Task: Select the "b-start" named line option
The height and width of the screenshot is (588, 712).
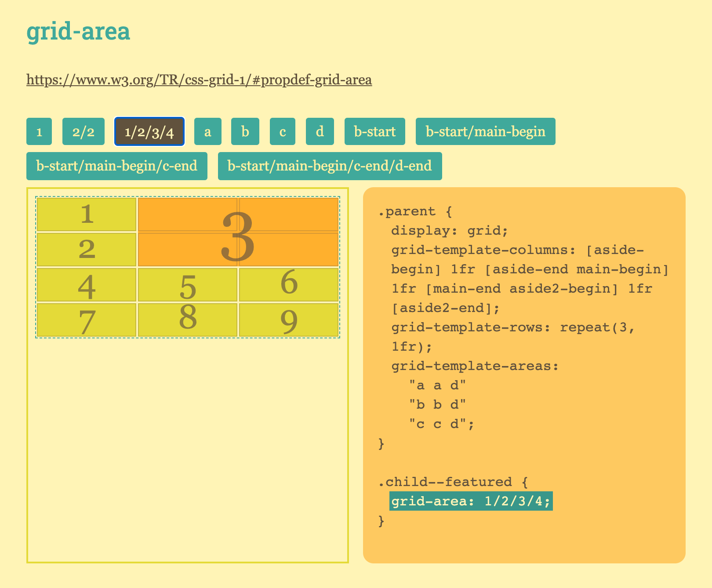Action: [374, 131]
